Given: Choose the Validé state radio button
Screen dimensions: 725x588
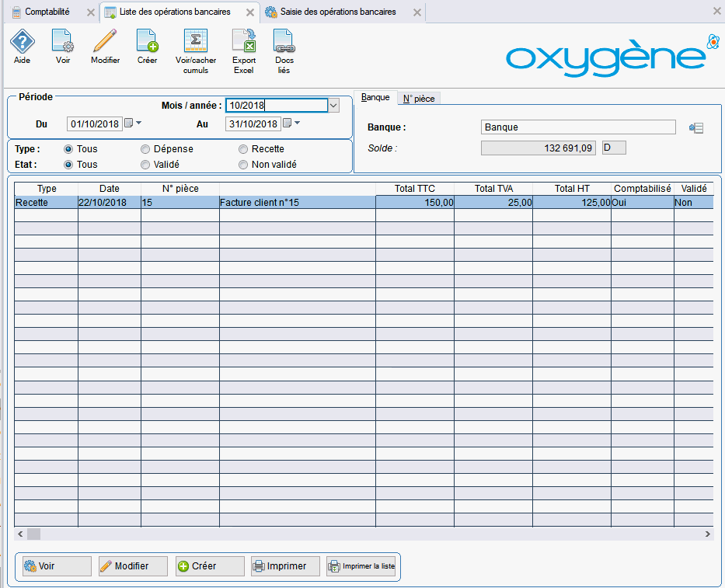Looking at the screenshot, I should click(145, 165).
